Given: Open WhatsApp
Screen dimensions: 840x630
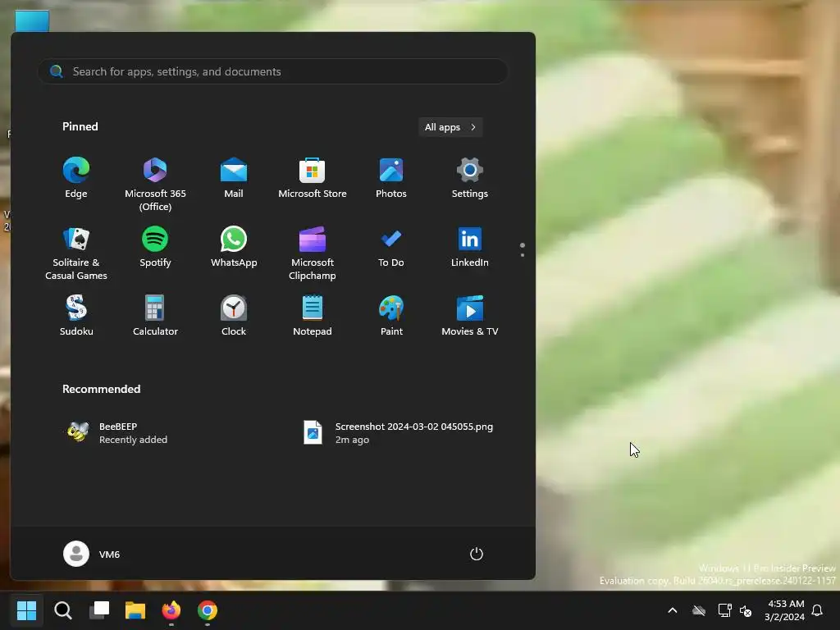Looking at the screenshot, I should coord(234,248).
